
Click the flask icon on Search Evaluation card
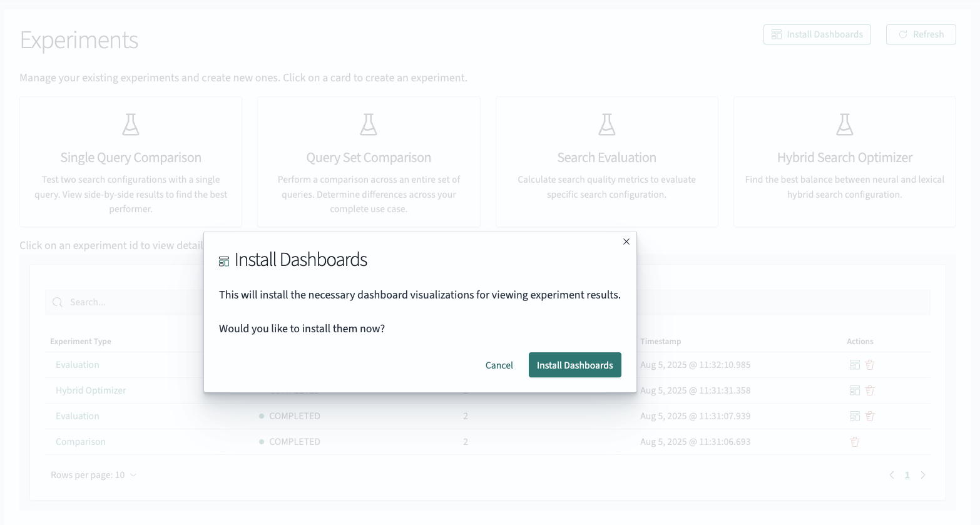[x=606, y=124]
